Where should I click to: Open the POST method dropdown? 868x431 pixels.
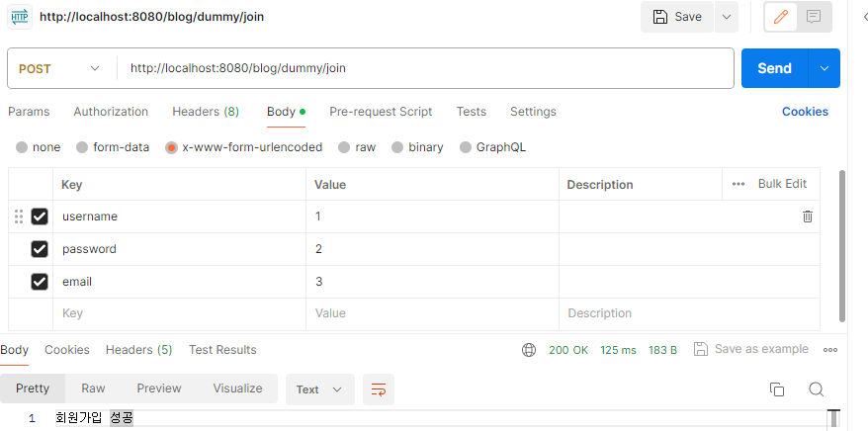click(x=59, y=68)
